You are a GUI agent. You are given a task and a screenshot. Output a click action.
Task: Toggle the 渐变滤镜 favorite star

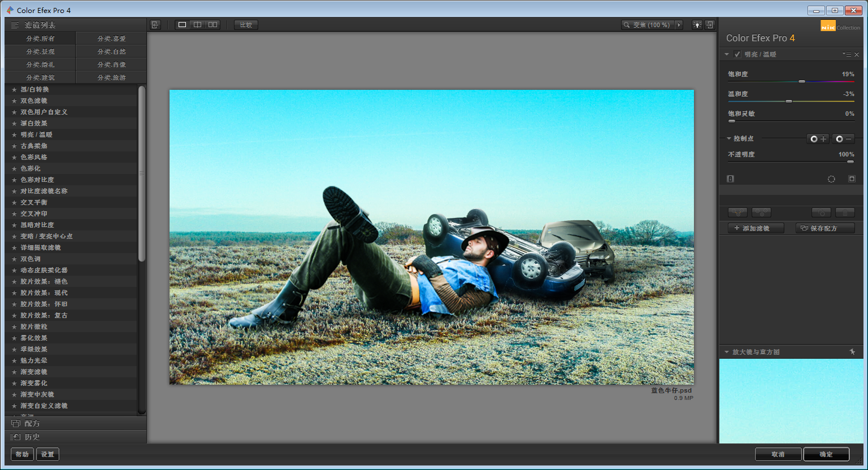[x=14, y=372]
